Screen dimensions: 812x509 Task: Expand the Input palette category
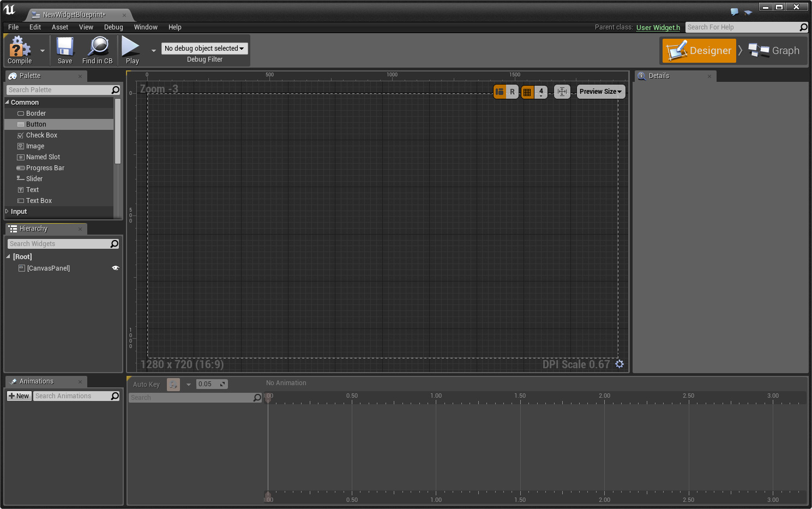[x=7, y=212]
